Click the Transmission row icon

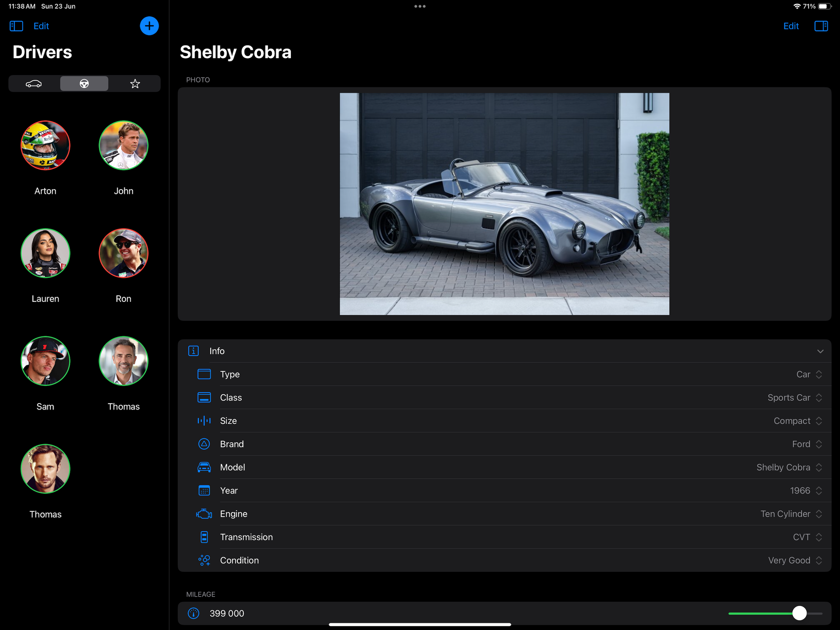point(204,537)
